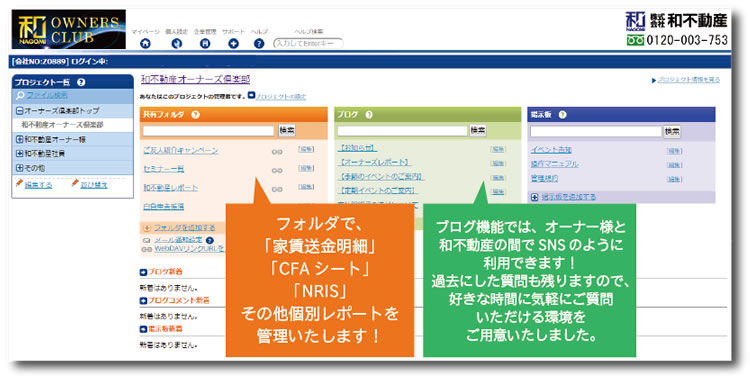Screen dimensions: 750x380
Task: Focus the 共有フォルダ search field
Action: click(209, 130)
